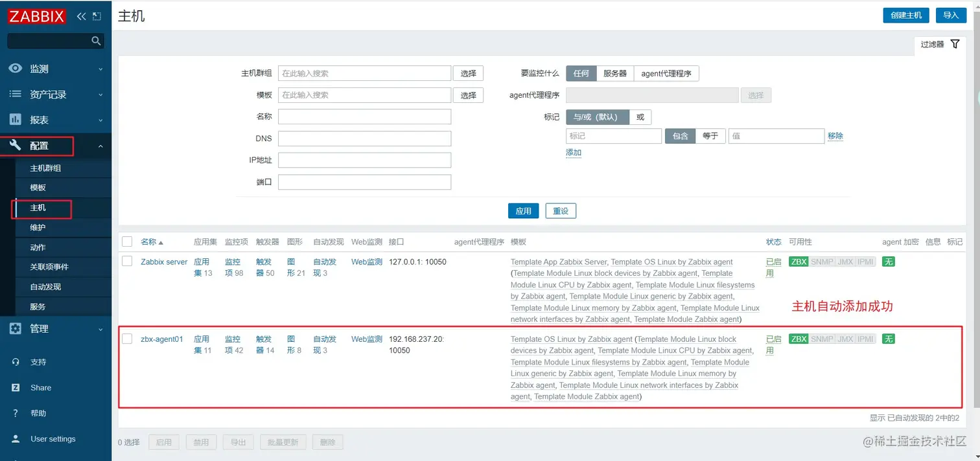This screenshot has width=980, height=461.
Task: Expand the 监测 menu chevron
Action: pyautogui.click(x=100, y=69)
